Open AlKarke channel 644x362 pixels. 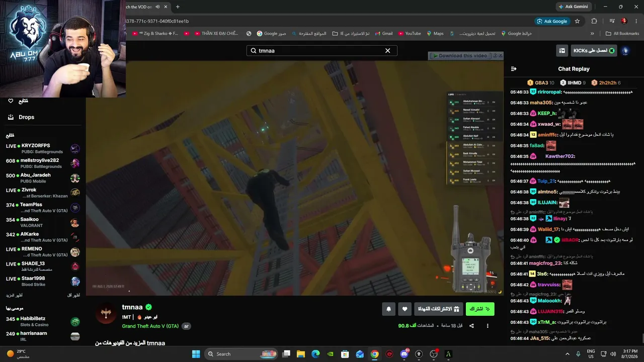click(43, 237)
